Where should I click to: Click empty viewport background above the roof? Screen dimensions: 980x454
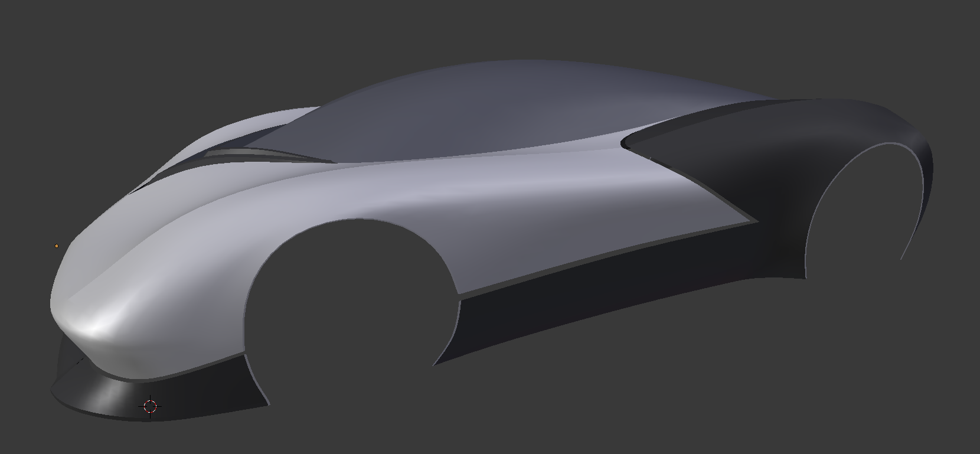pos(472,30)
